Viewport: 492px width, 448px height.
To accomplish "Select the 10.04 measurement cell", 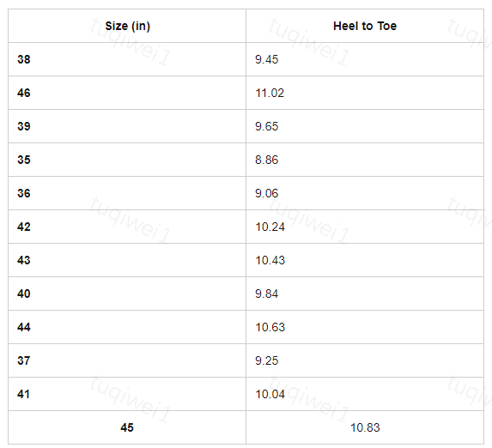I will [365, 394].
